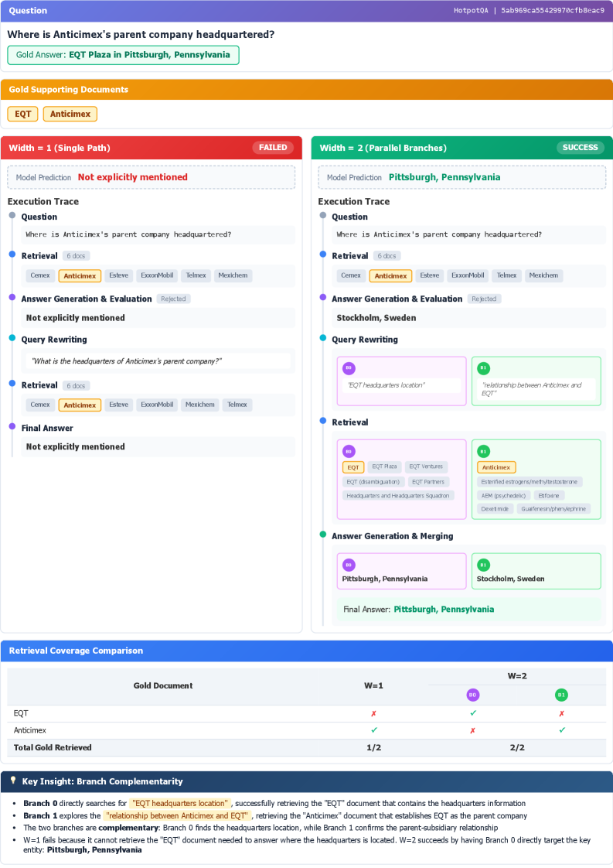613x868 pixels.
Task: Click the B1 badge above the merged Stockholm, Sweden answer
Action: pyautogui.click(x=483, y=565)
